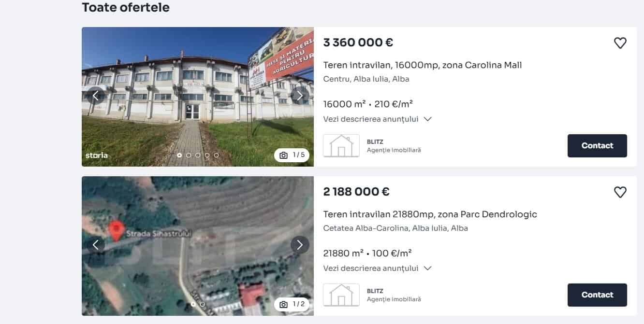The image size is (644, 324).
Task: Show next photo of Carolina Mall listing
Action: point(300,96)
